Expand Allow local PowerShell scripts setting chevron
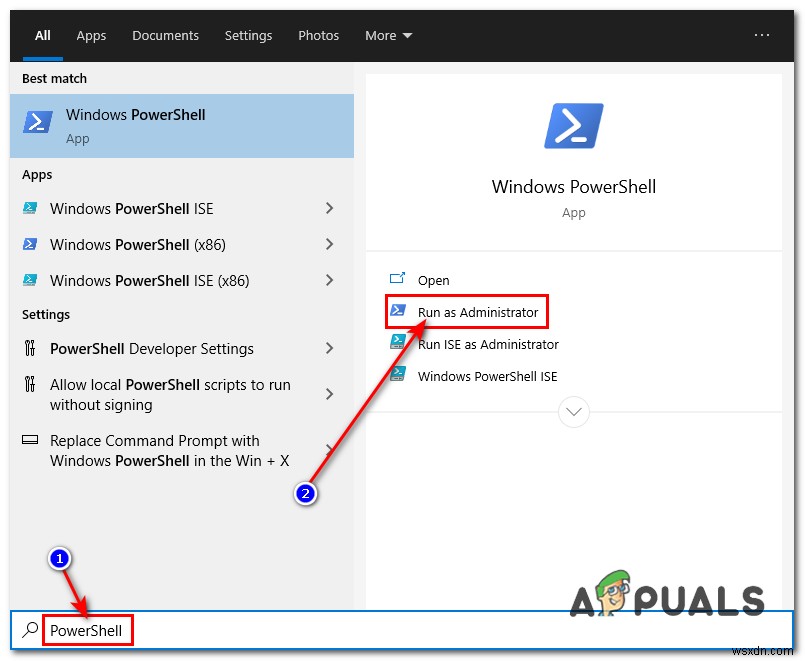 [329, 394]
